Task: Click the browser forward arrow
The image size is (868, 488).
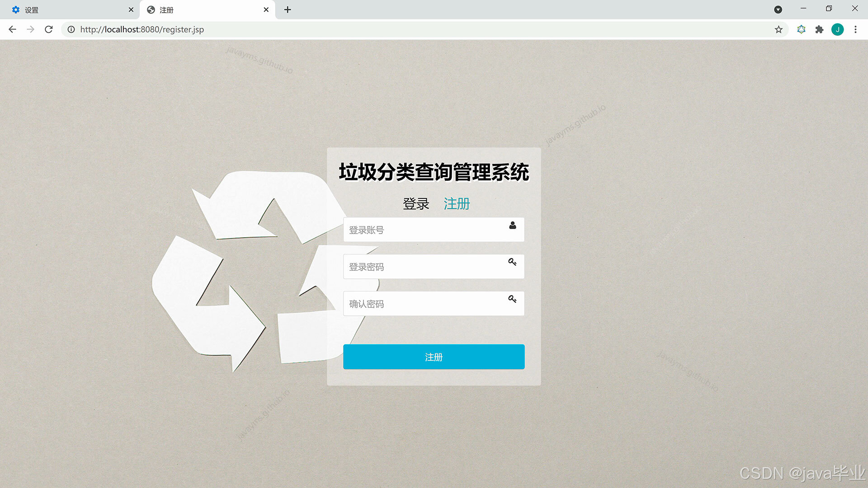Action: coord(30,29)
